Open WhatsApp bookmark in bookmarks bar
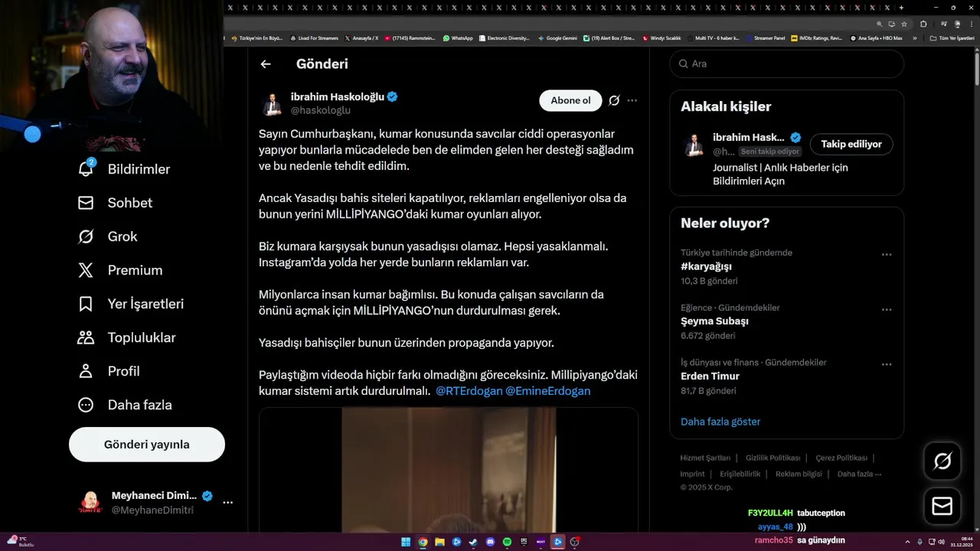This screenshot has height=551, width=980. click(458, 37)
